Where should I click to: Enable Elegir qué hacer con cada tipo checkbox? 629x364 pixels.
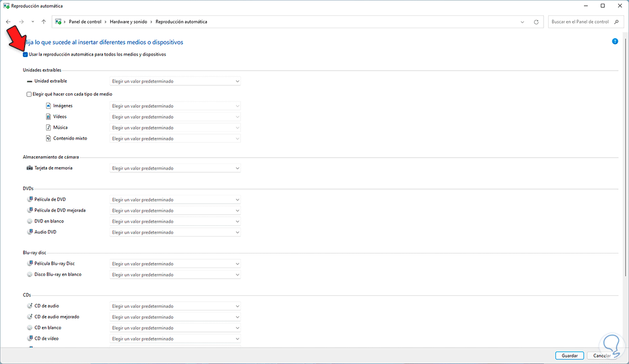coord(29,94)
